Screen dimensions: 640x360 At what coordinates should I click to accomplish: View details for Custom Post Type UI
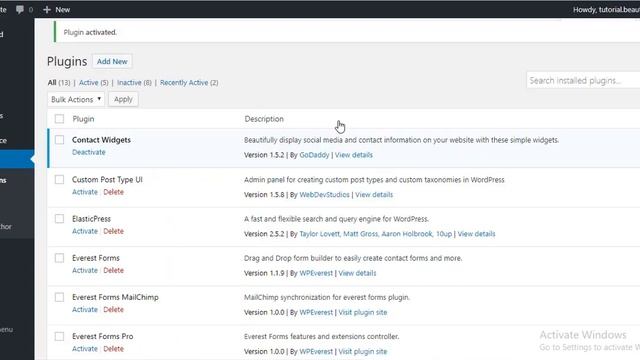(x=374, y=195)
